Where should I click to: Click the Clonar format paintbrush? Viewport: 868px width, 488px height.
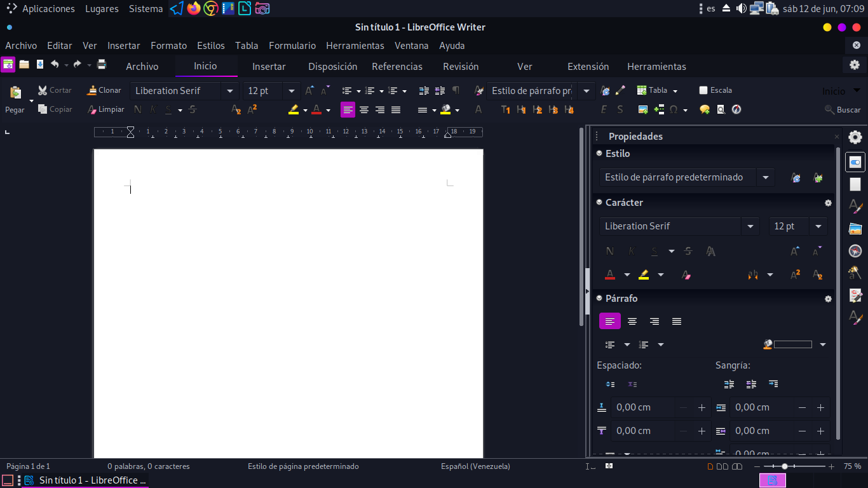point(93,90)
